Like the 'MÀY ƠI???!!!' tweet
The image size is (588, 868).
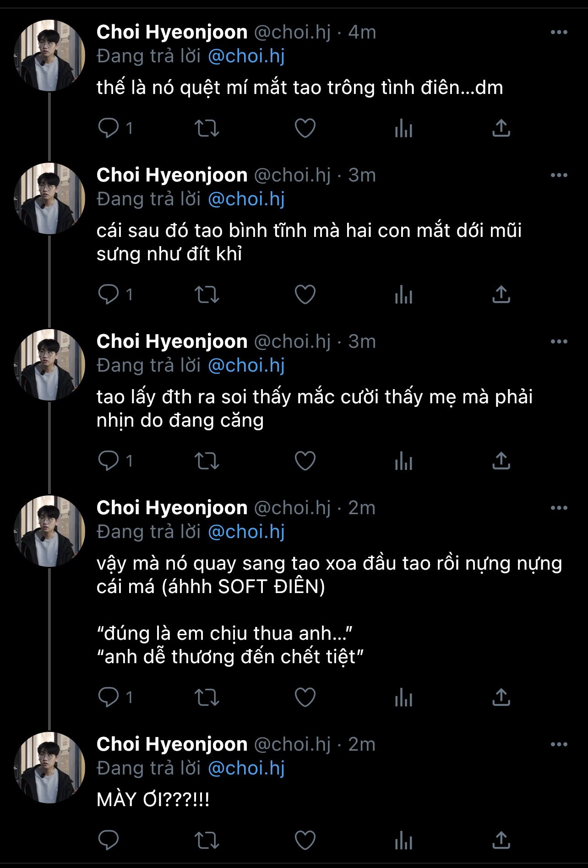click(x=305, y=841)
